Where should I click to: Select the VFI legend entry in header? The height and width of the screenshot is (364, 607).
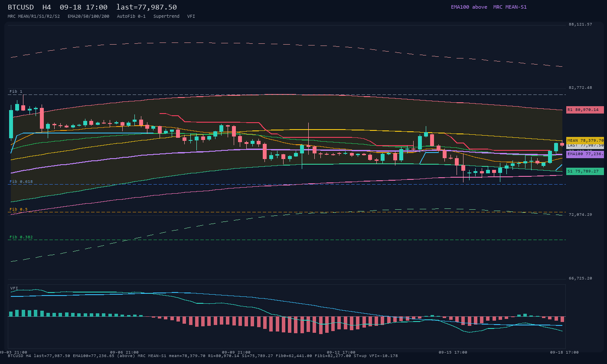191,16
